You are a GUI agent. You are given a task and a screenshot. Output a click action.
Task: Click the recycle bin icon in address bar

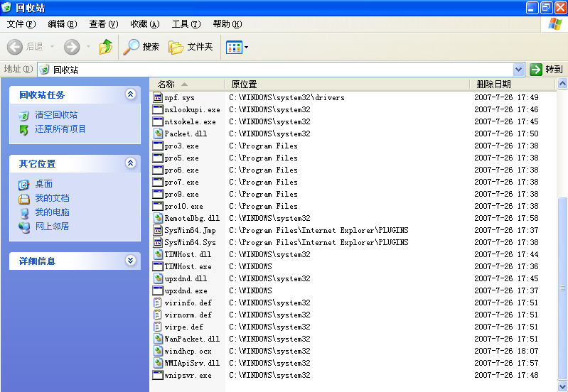point(45,70)
